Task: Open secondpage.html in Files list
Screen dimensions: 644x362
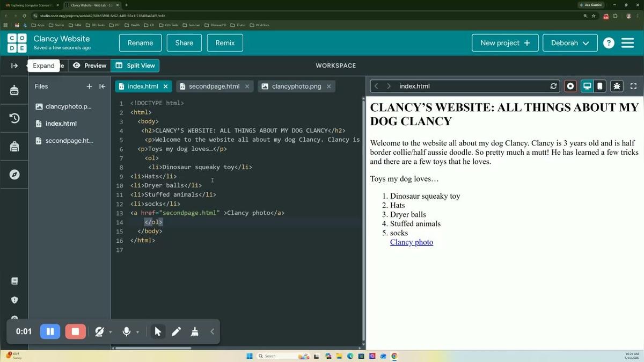Action: click(x=70, y=141)
